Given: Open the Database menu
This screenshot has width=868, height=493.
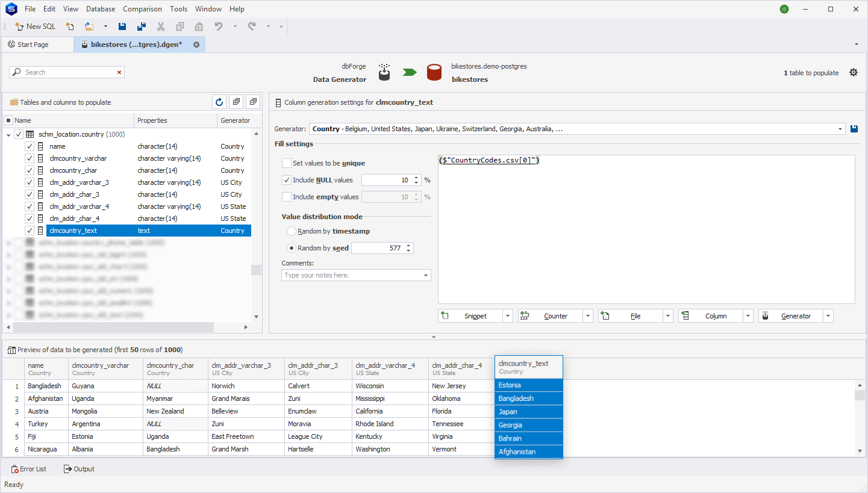Looking at the screenshot, I should 101,9.
